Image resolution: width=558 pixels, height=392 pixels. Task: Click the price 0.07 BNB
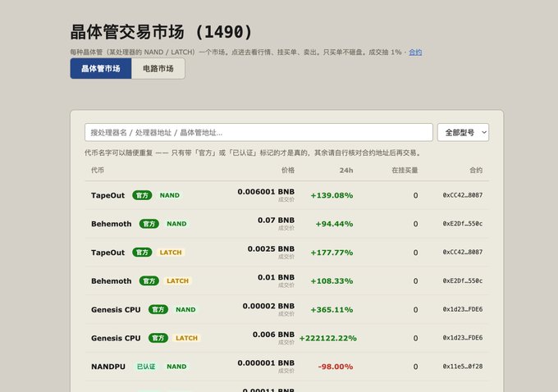coord(277,220)
